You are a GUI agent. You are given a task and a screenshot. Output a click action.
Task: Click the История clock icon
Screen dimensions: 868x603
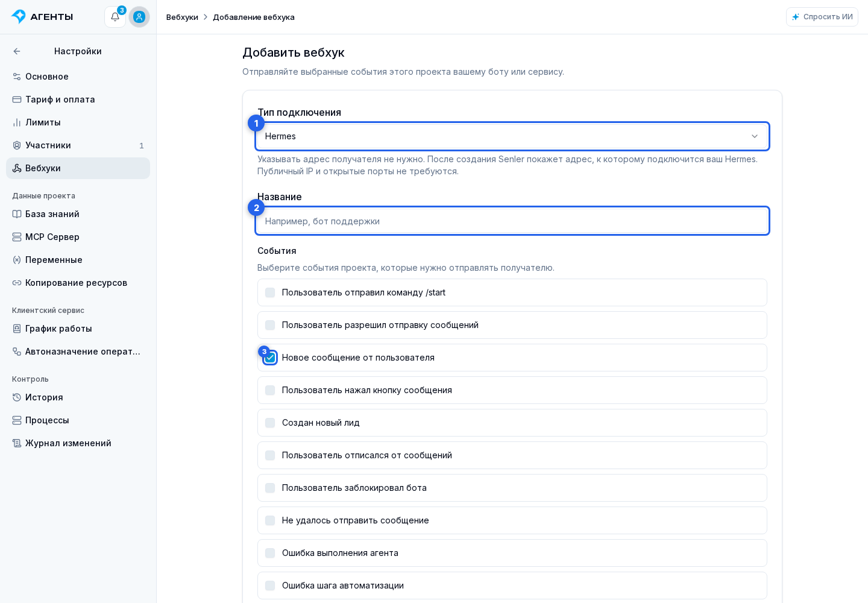(17, 397)
